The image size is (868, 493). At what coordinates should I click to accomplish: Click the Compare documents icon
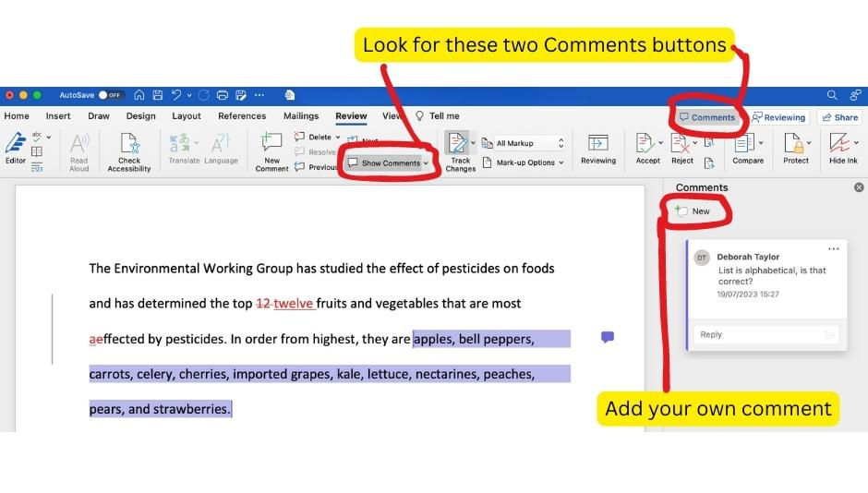point(743,143)
